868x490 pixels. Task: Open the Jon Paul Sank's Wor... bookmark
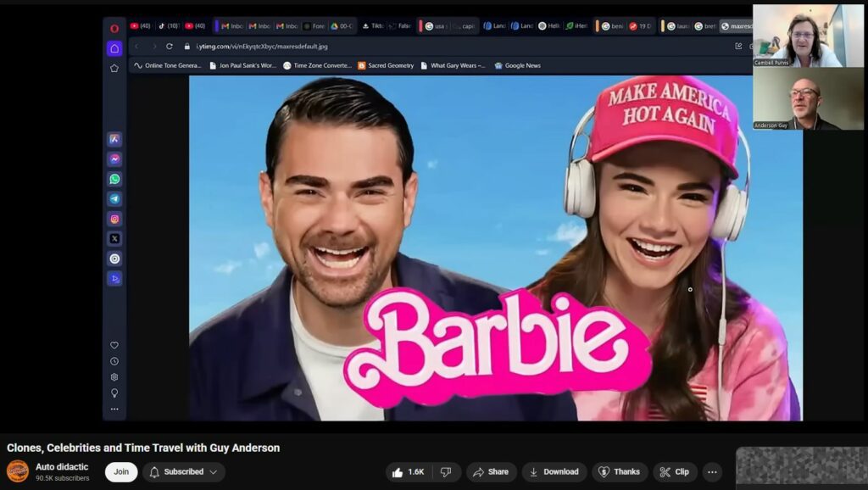(x=242, y=65)
